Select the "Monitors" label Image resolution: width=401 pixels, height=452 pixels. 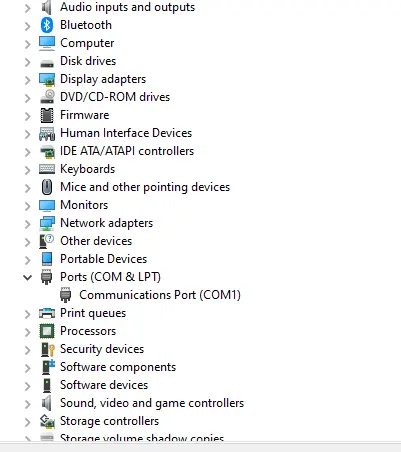(84, 205)
